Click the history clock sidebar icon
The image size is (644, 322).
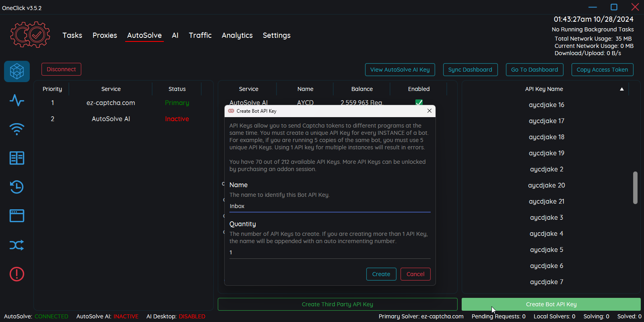[x=17, y=187]
